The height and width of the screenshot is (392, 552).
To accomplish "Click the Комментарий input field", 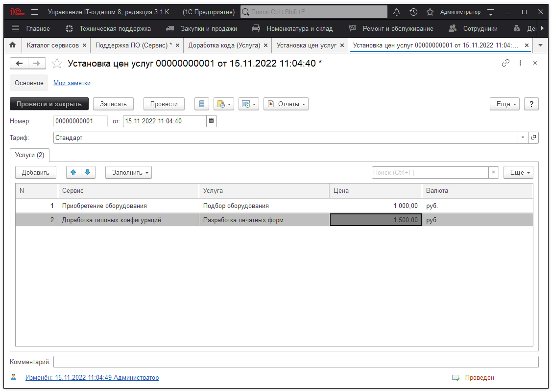I will tap(295, 362).
